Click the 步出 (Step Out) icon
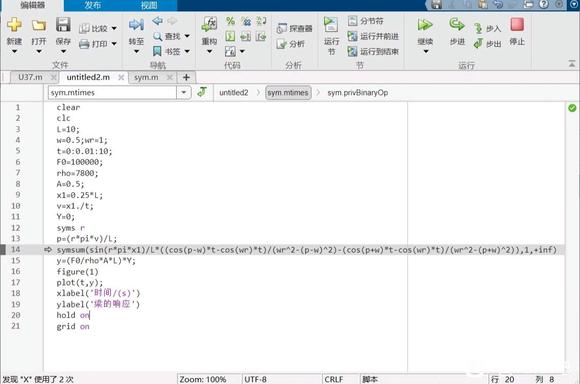The height and width of the screenshot is (384, 580). point(478,44)
